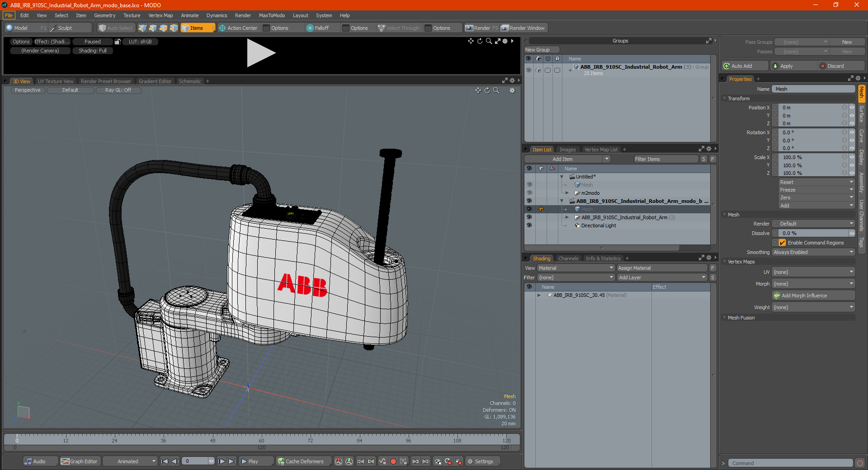The width and height of the screenshot is (868, 470).
Task: Select Vertices selection mode icon
Action: point(142,28)
